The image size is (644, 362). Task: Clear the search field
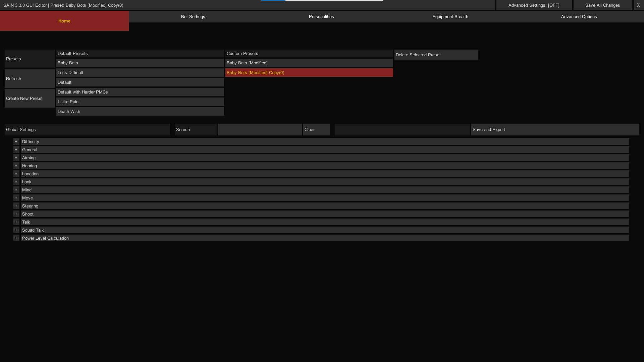tap(317, 130)
